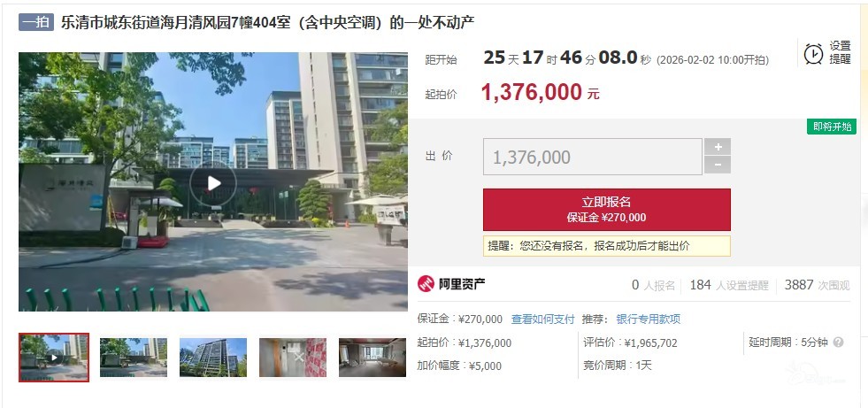Select the second entrance photo thumbnail
This screenshot has width=868, height=408.
pos(134,358)
